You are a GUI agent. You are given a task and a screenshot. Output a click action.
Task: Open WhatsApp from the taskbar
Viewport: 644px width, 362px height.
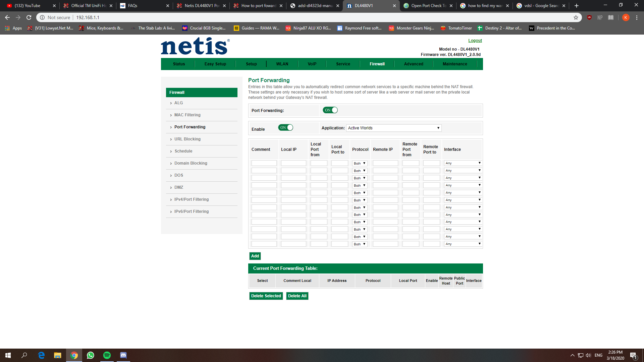pyautogui.click(x=91, y=355)
